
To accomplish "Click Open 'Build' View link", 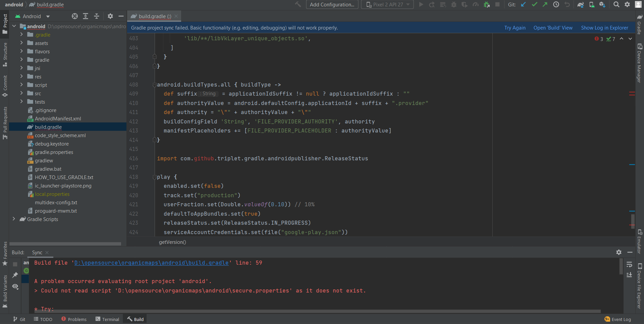I will (553, 28).
